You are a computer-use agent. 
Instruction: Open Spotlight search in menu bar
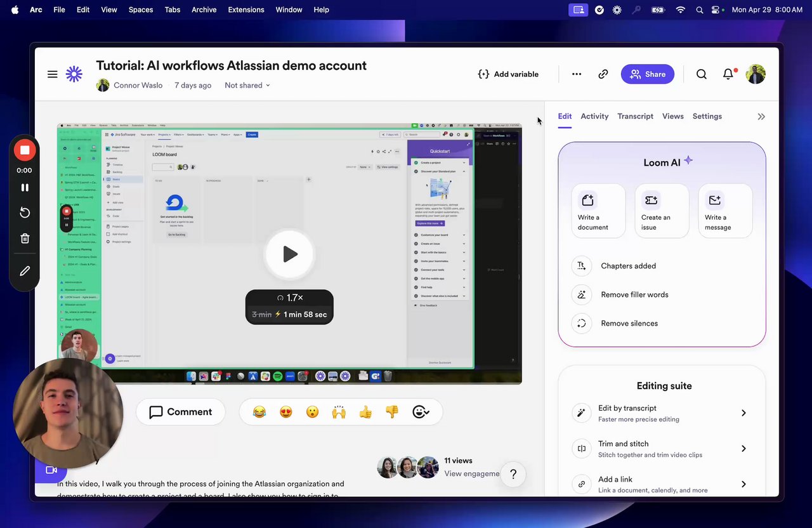[699, 10]
